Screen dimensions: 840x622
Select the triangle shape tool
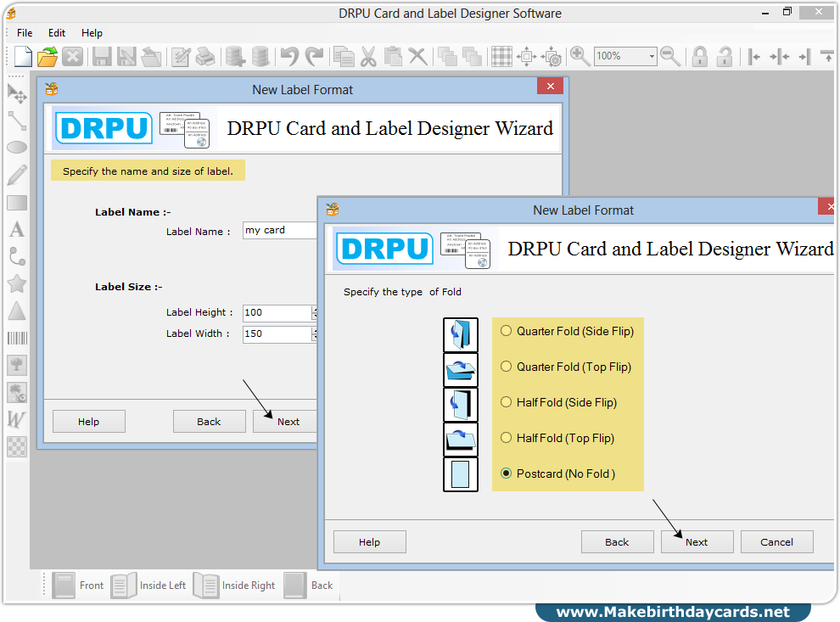17,311
